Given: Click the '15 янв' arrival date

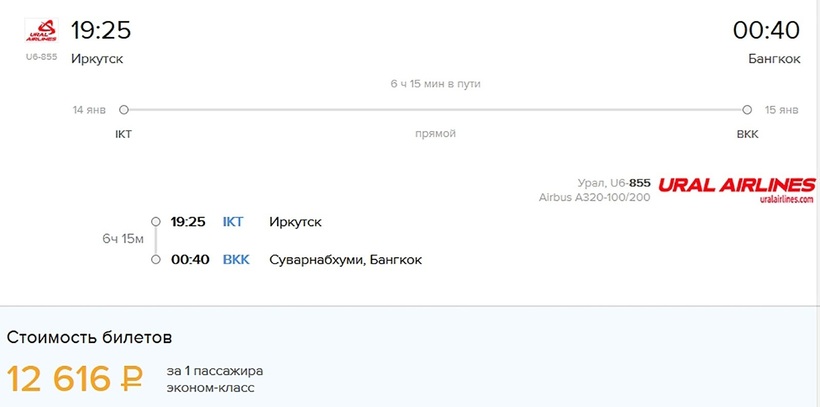Looking at the screenshot, I should point(782,110).
